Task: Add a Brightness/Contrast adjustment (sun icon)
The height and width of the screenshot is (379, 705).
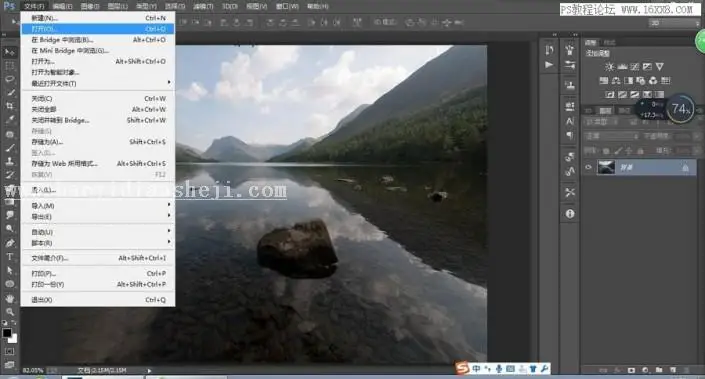Action: click(609, 67)
